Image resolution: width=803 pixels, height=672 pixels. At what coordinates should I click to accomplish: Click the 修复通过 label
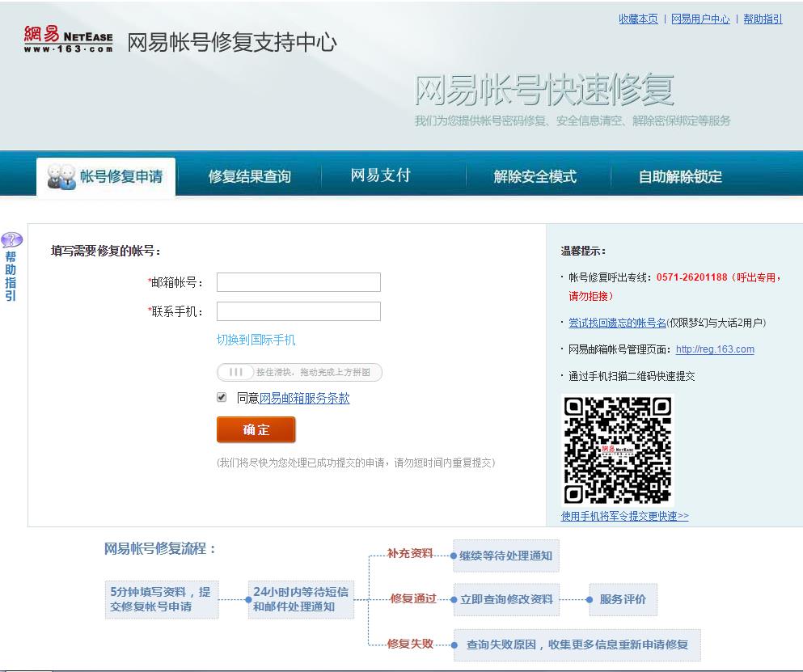413,598
